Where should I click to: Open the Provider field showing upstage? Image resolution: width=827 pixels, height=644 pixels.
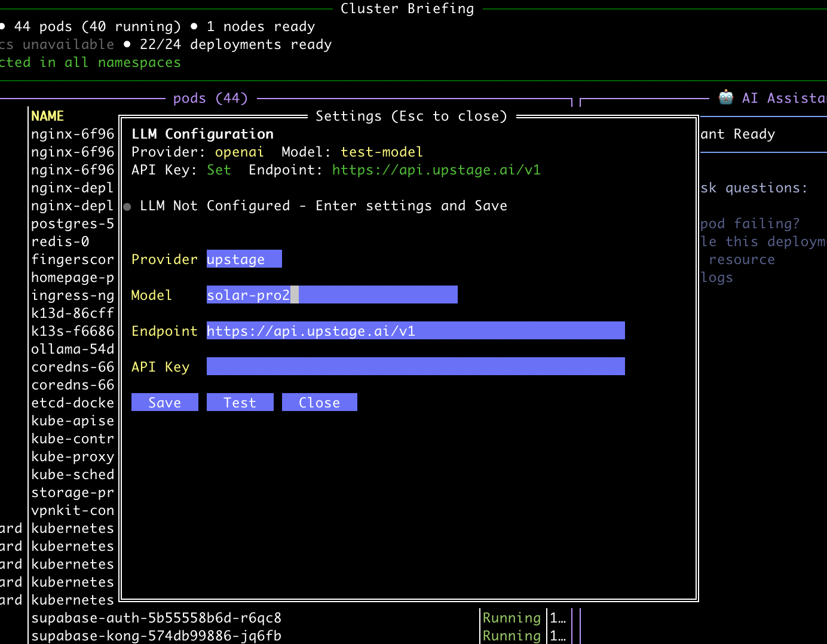244,259
